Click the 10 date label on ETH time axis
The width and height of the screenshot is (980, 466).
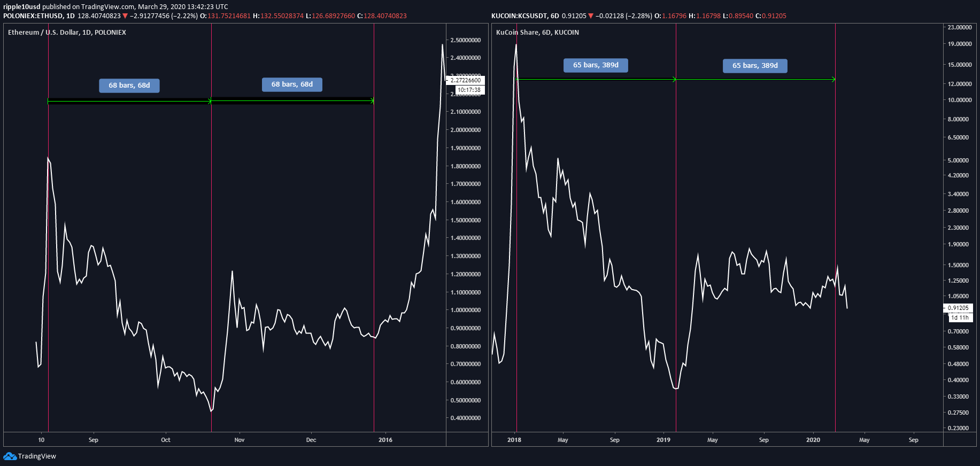pos(41,440)
